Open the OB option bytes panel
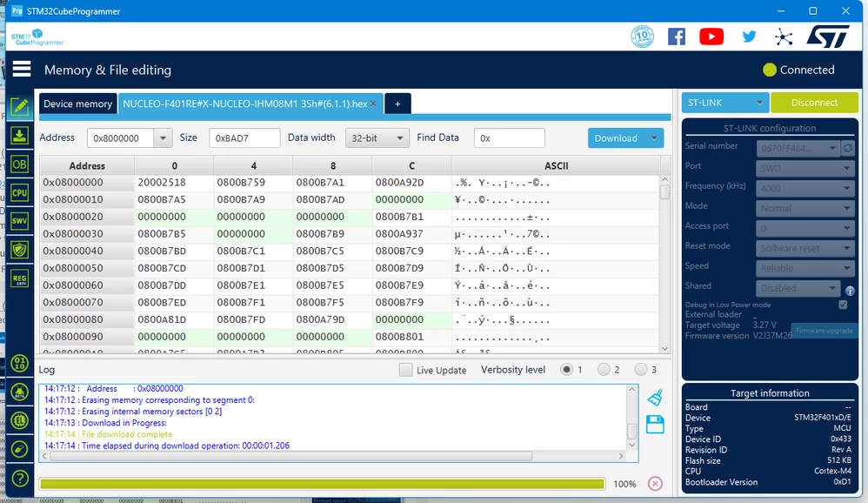The height and width of the screenshot is (503, 868). click(x=19, y=164)
